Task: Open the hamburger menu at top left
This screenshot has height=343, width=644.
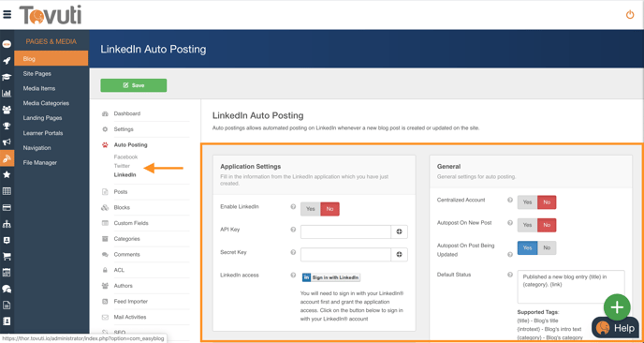Action: (x=7, y=15)
